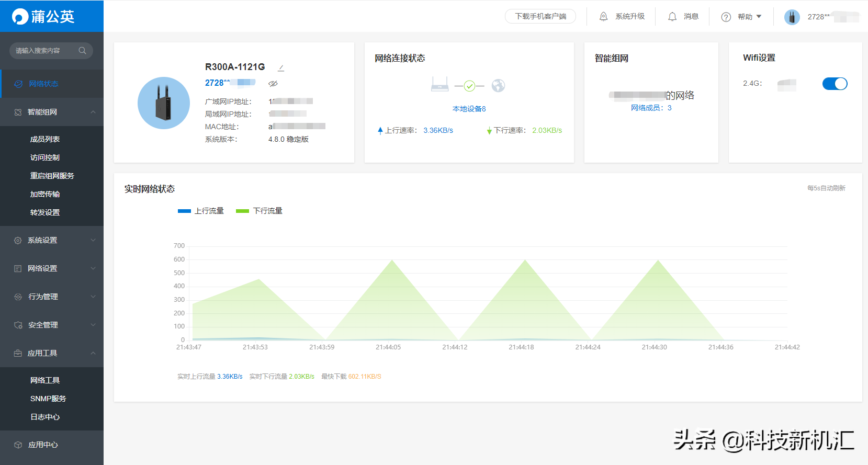
Task: Expand the 行为管理 section arrow
Action: pyautogui.click(x=93, y=297)
